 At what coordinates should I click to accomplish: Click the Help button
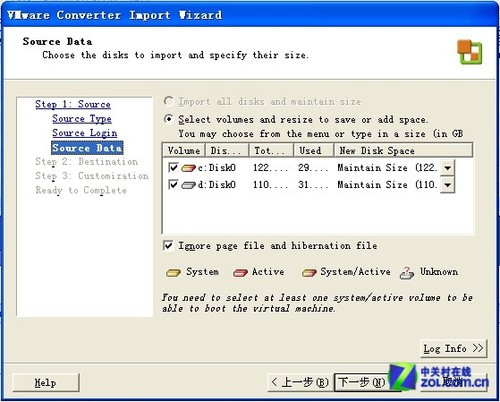tap(46, 382)
